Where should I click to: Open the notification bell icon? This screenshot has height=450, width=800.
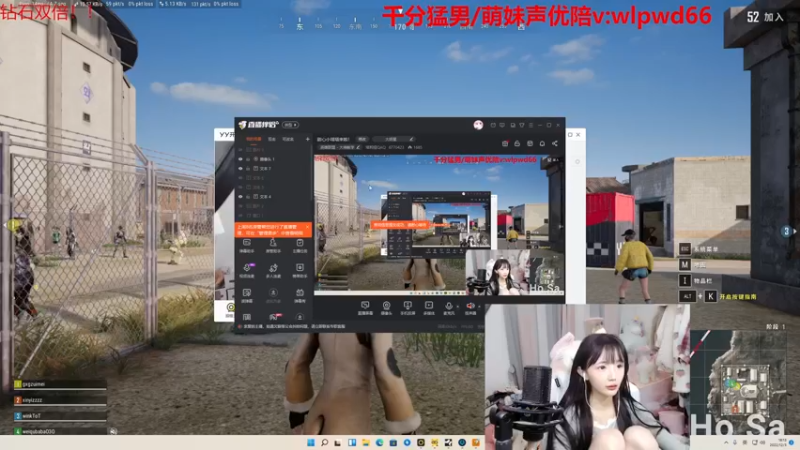[542, 144]
